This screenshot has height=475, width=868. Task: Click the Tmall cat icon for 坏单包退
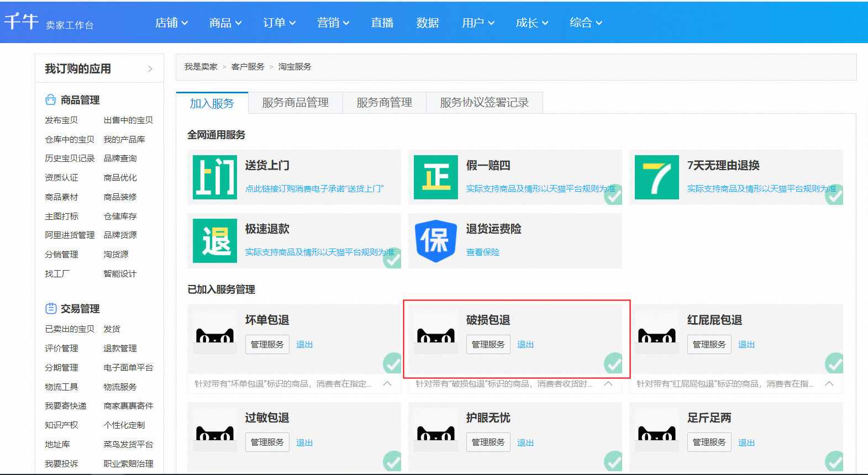pos(215,332)
